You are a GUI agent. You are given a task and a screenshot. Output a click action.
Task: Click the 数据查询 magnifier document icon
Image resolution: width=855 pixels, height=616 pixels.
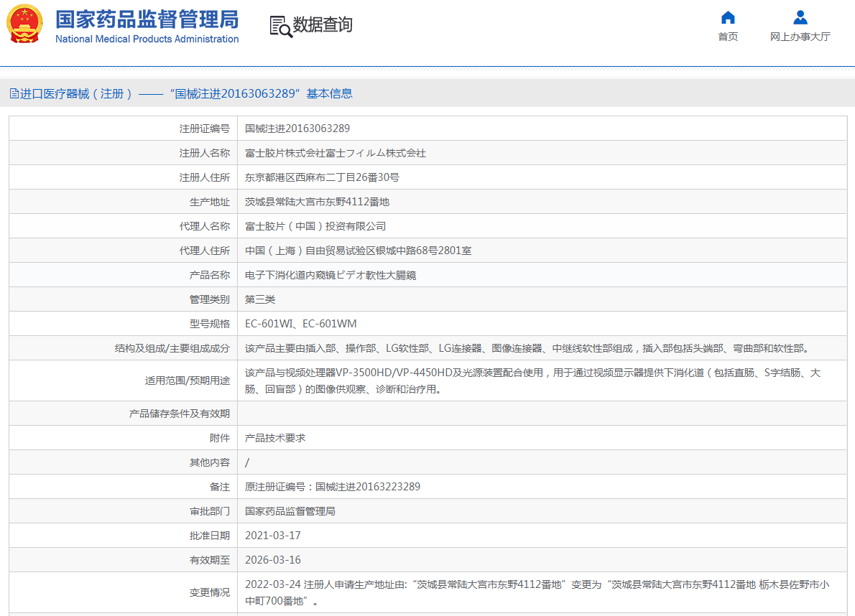click(x=280, y=26)
